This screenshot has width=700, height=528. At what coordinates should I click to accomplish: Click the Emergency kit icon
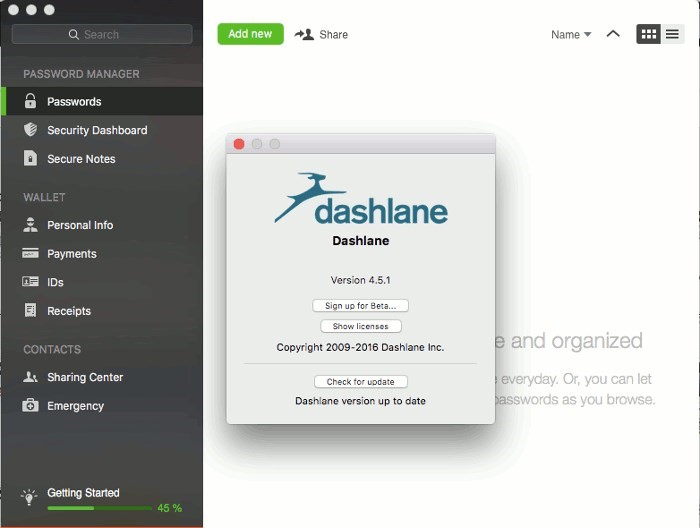30,405
